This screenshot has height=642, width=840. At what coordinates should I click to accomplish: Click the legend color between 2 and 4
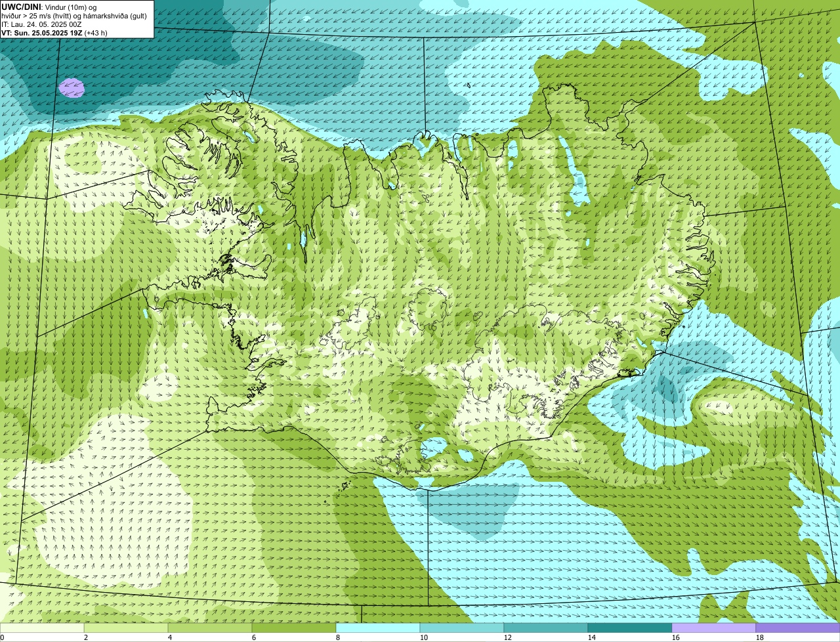click(126, 628)
